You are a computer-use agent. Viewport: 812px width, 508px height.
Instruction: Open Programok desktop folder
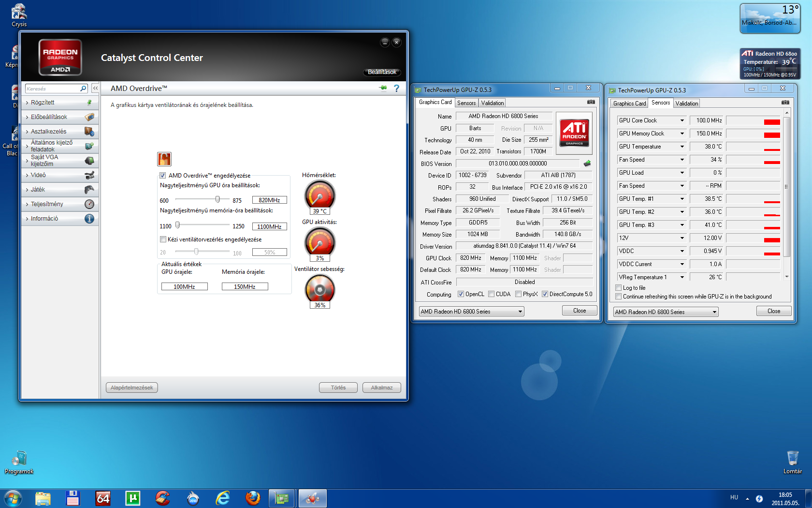tap(19, 463)
